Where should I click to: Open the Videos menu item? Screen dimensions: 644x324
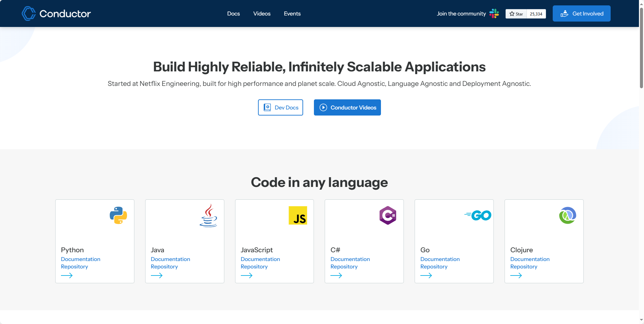click(x=262, y=13)
